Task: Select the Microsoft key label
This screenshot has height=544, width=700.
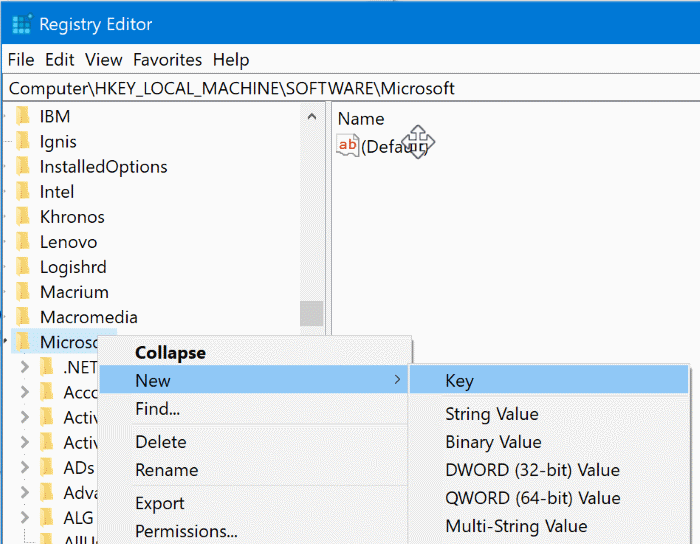Action: click(68, 342)
